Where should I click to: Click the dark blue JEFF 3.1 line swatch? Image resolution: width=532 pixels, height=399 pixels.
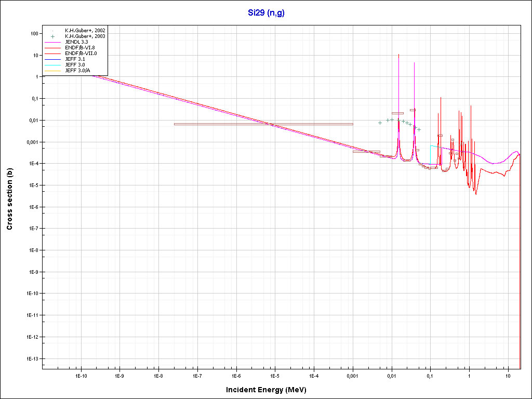(52, 59)
